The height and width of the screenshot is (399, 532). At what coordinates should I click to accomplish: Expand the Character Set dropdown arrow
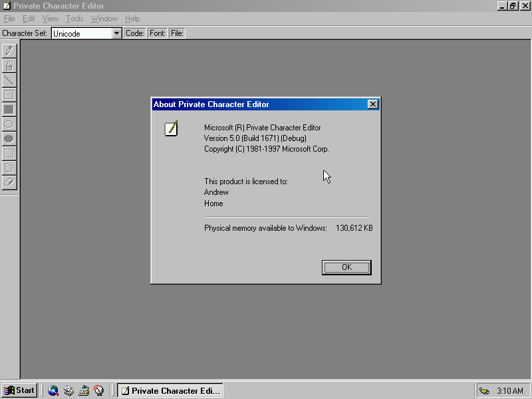point(117,33)
